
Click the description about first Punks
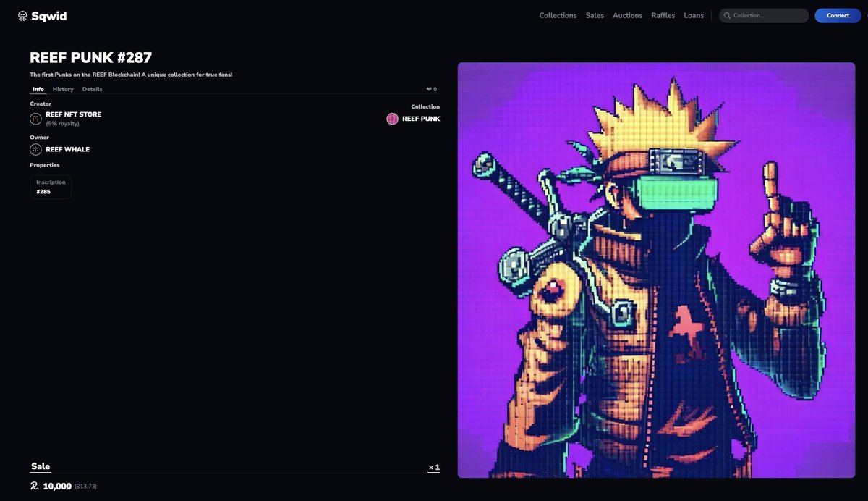point(131,75)
